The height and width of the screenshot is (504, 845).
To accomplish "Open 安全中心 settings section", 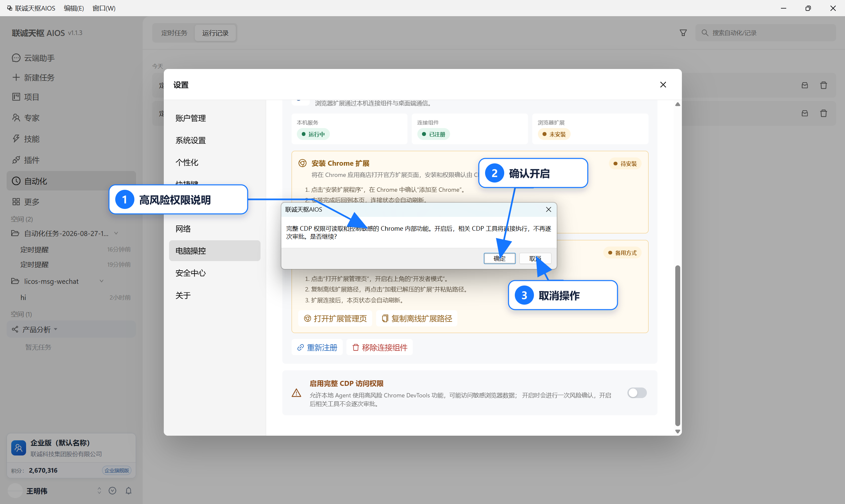I will tap(215, 273).
